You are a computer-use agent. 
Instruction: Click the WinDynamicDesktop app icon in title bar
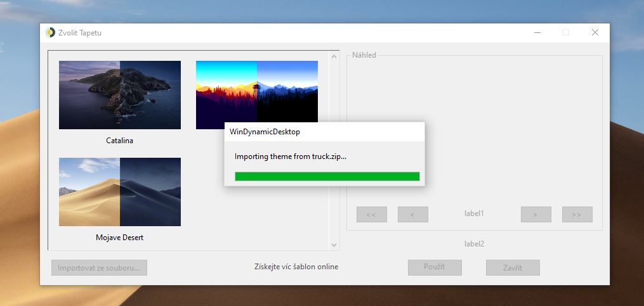click(x=50, y=32)
